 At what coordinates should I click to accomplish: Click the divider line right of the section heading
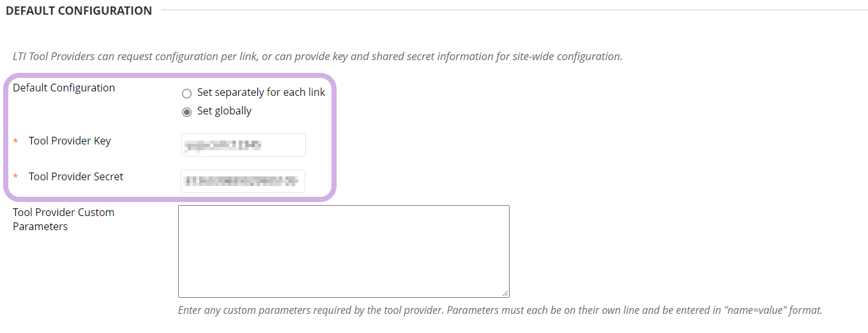coord(511,10)
